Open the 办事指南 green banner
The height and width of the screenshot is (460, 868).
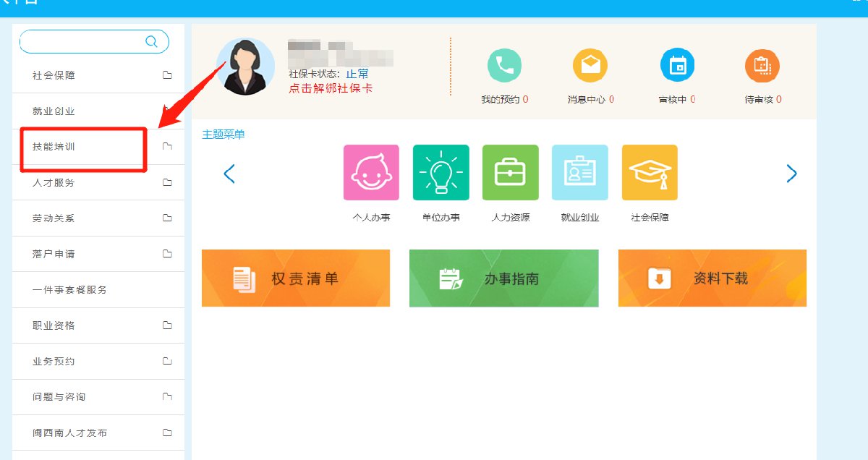(504, 278)
